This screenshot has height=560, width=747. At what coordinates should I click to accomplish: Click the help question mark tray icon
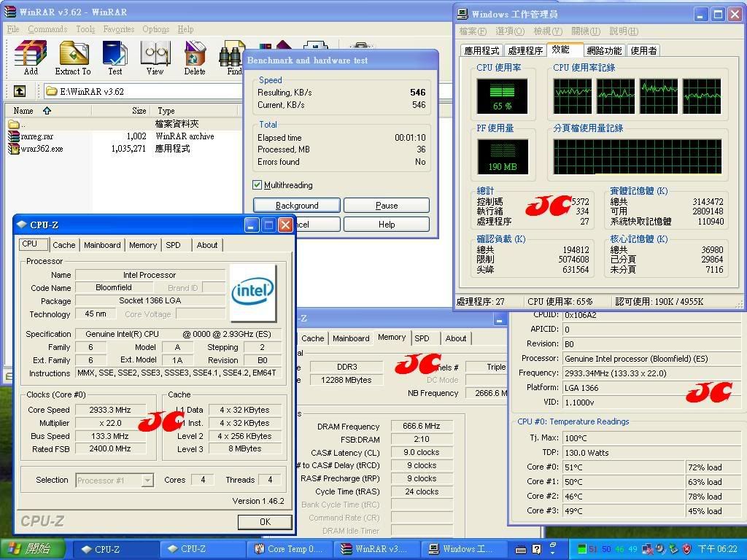pos(536,550)
